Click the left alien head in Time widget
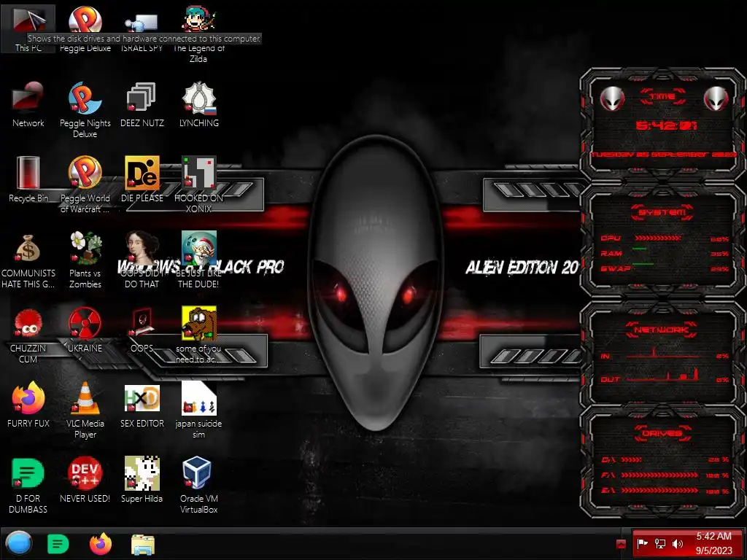747x560 pixels. click(x=612, y=99)
